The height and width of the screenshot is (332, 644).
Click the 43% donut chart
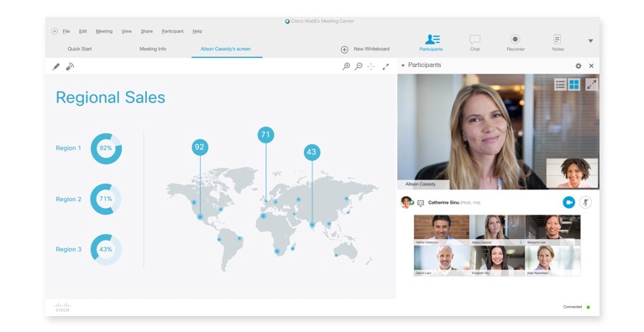(x=106, y=250)
